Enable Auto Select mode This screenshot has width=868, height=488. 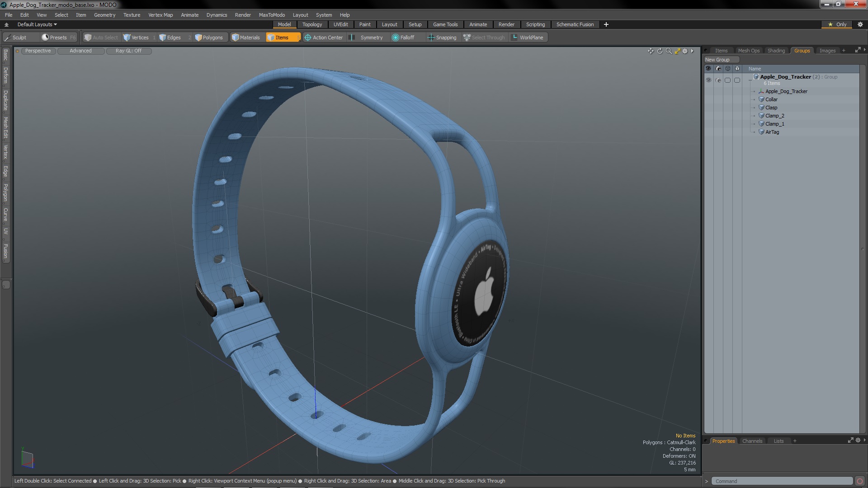[101, 38]
